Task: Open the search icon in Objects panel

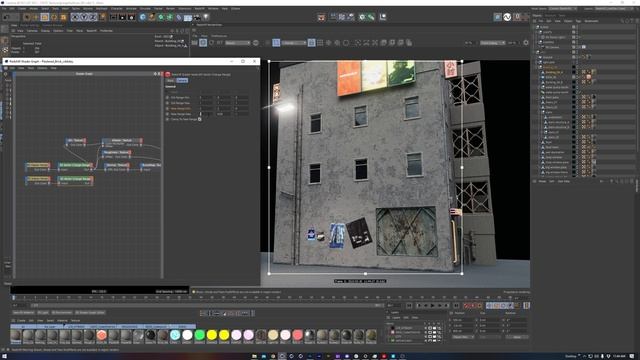Action: point(623,21)
